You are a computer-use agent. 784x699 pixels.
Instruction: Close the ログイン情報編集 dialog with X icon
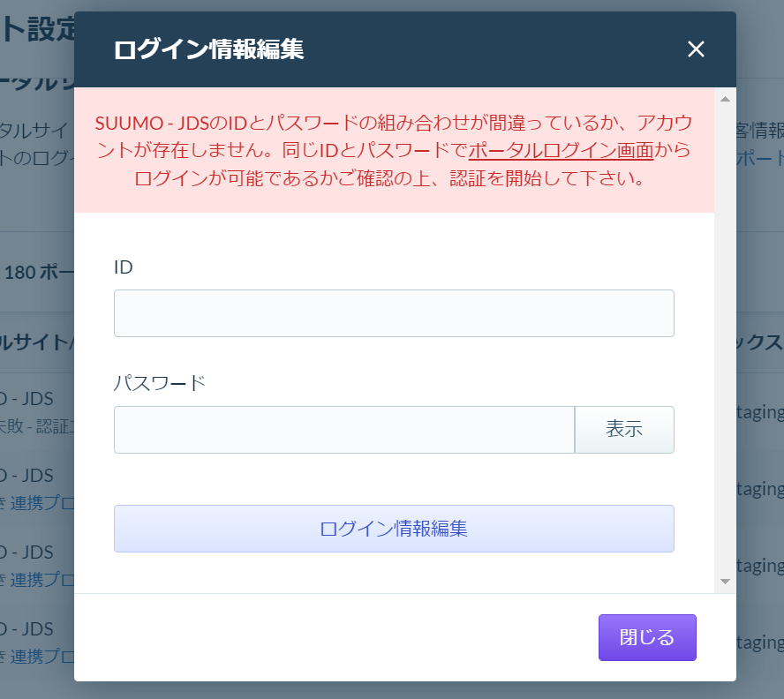(696, 49)
